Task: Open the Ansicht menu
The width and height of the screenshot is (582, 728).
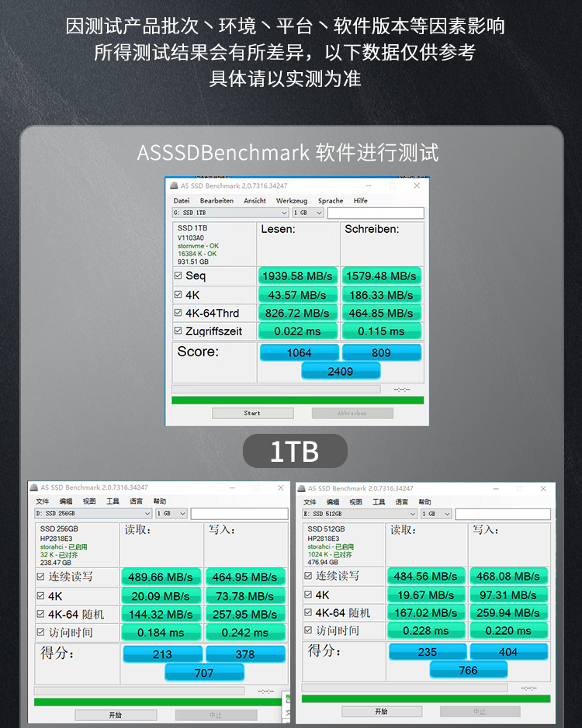Action: (x=255, y=200)
